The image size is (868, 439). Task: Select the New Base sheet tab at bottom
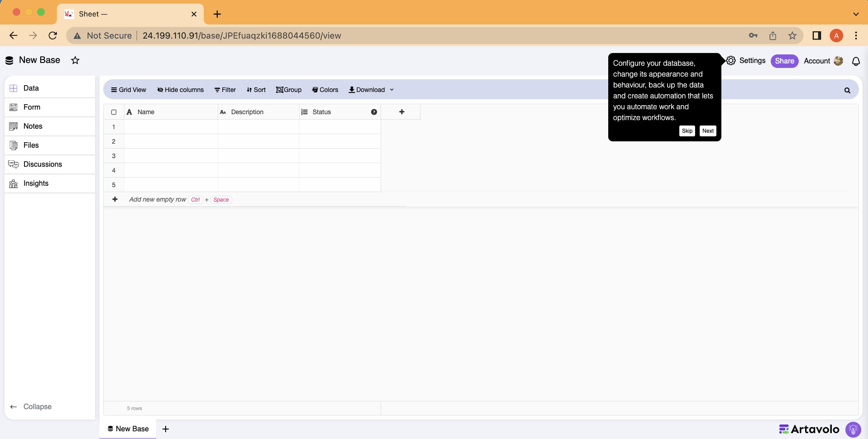[x=128, y=429]
